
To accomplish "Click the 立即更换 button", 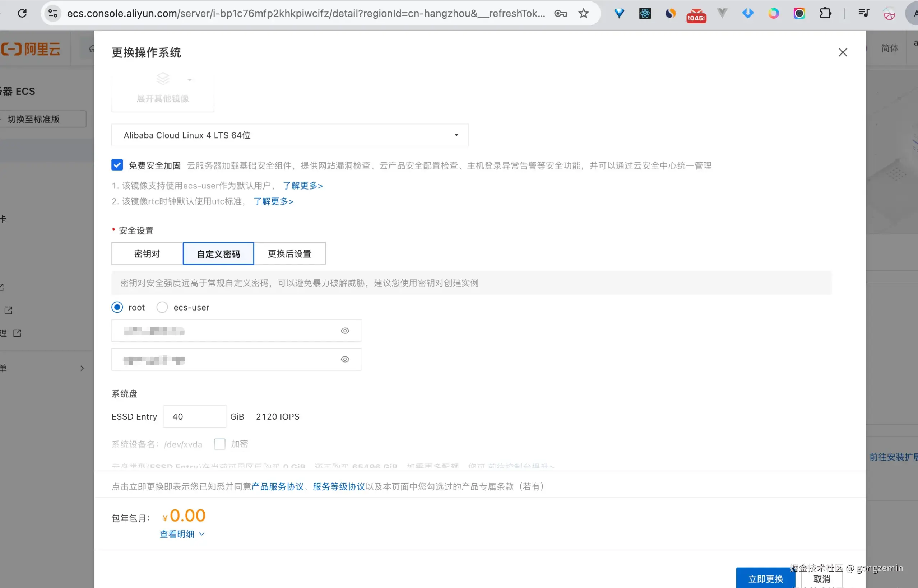I will 765,578.
